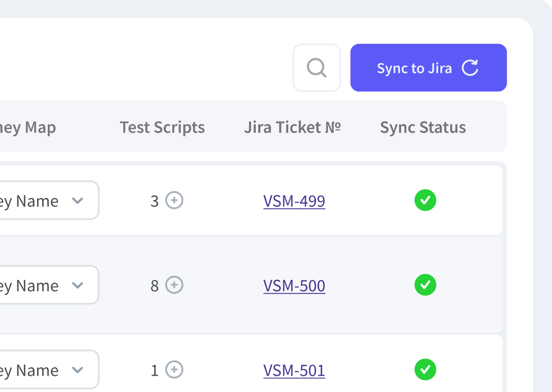552x392 pixels.
Task: Click the Journey Map column header
Action: (x=27, y=127)
